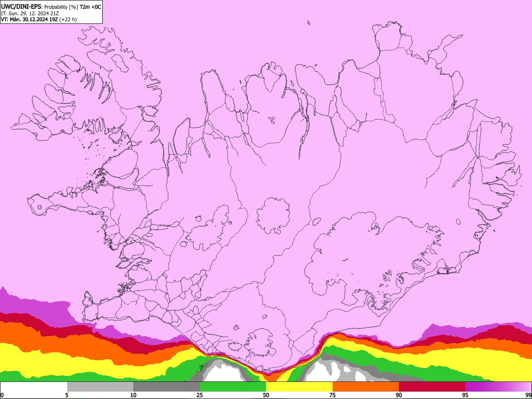
Task: Click the dark gray 10–25% legend segment
Action: pyautogui.click(x=167, y=387)
